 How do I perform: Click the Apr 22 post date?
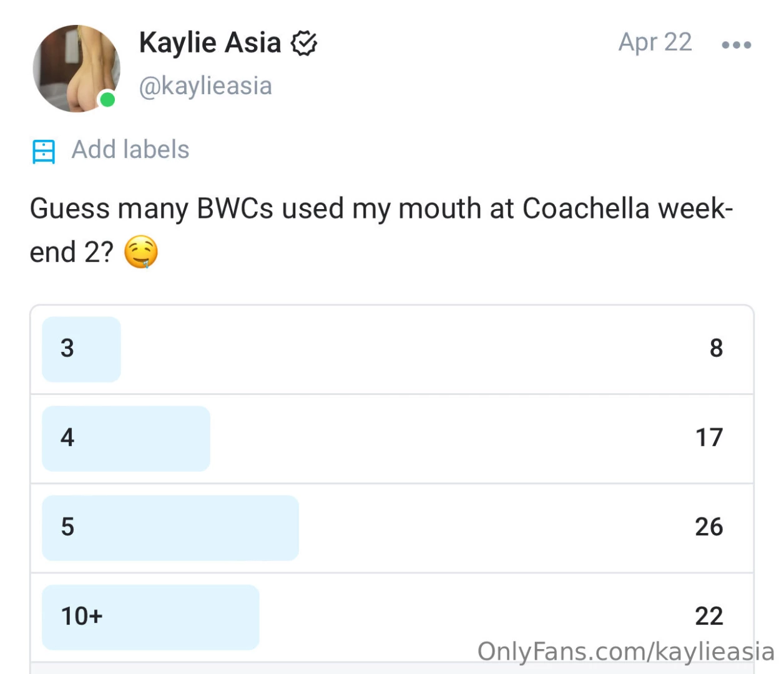pyautogui.click(x=655, y=42)
